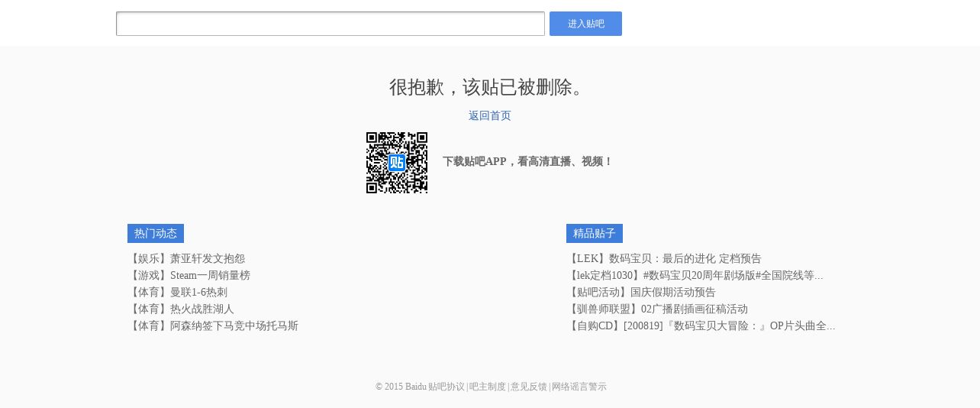Open the 返回首页 link
This screenshot has height=408, width=980.
click(x=490, y=115)
